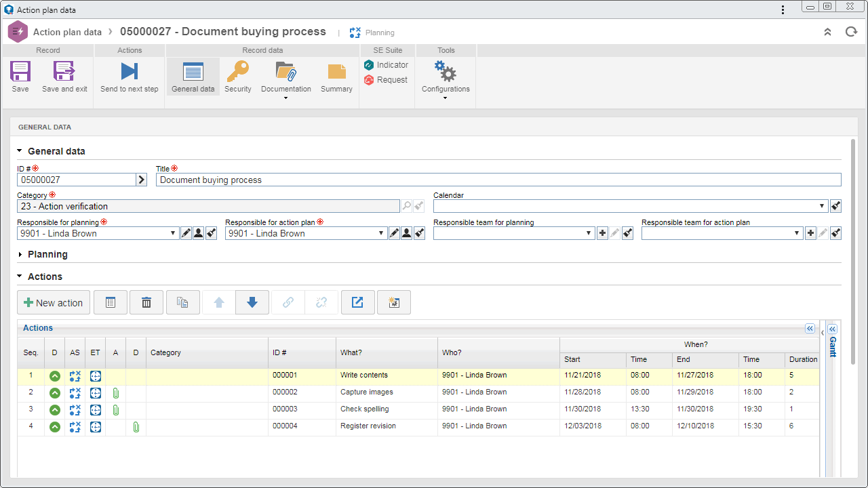Collapse the Actions section
Screen dimensions: 868x488
pos(20,277)
